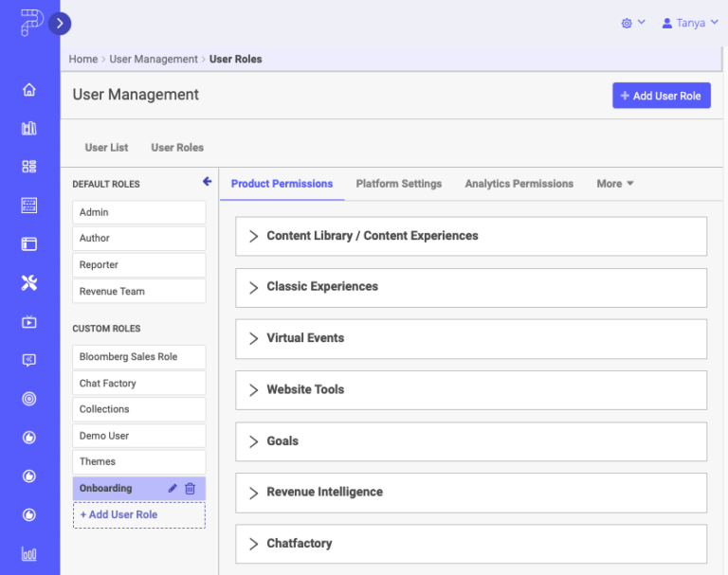
Task: Open the bar chart analytics sidebar icon
Action: [29, 553]
